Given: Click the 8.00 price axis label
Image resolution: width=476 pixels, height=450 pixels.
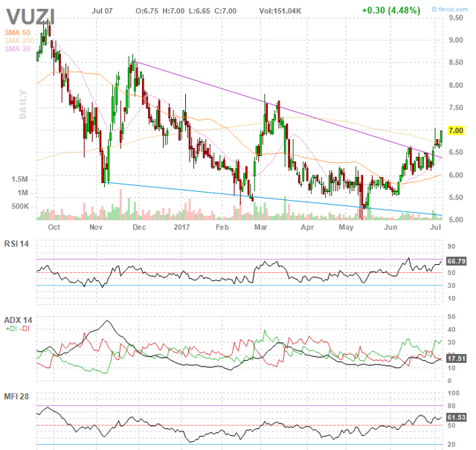Looking at the screenshot, I should tap(456, 86).
